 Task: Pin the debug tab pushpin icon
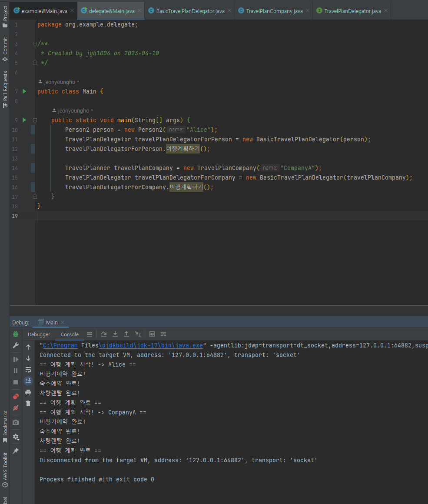15,451
